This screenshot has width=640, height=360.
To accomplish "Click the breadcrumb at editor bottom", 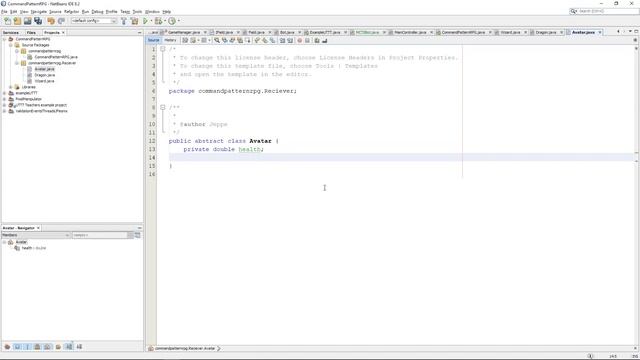I will point(184,349).
